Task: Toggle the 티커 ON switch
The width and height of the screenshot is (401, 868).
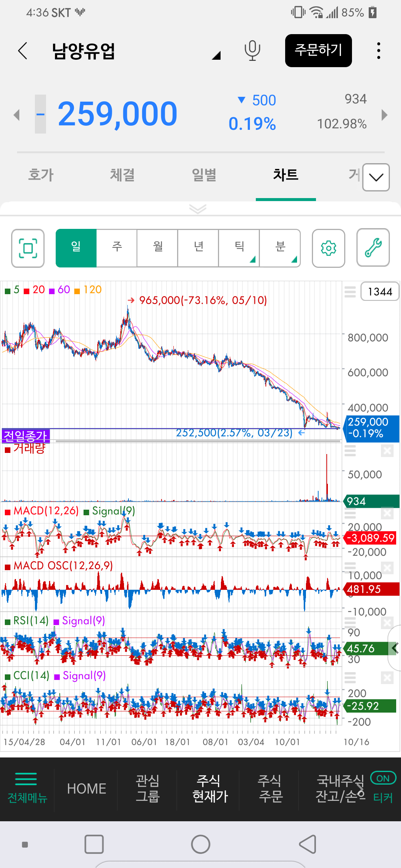Action: click(x=383, y=778)
